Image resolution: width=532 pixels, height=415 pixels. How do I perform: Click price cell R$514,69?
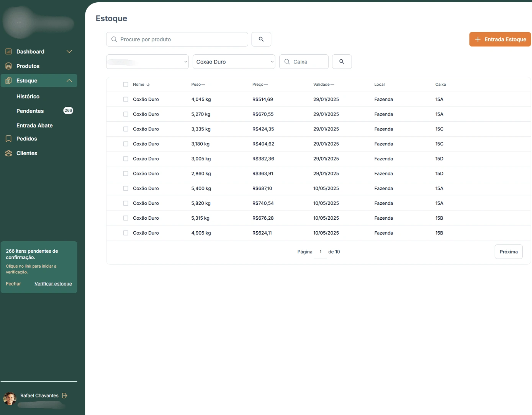point(263,99)
